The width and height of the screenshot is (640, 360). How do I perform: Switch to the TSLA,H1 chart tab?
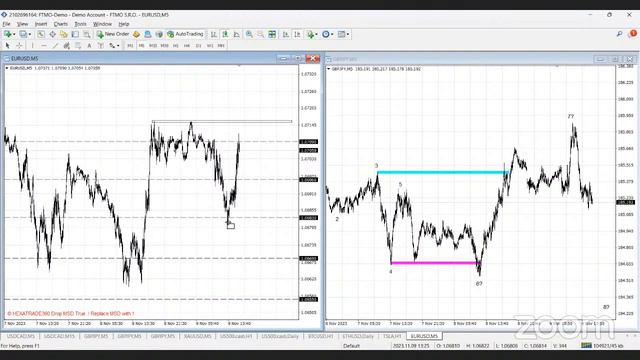pyautogui.click(x=392, y=336)
